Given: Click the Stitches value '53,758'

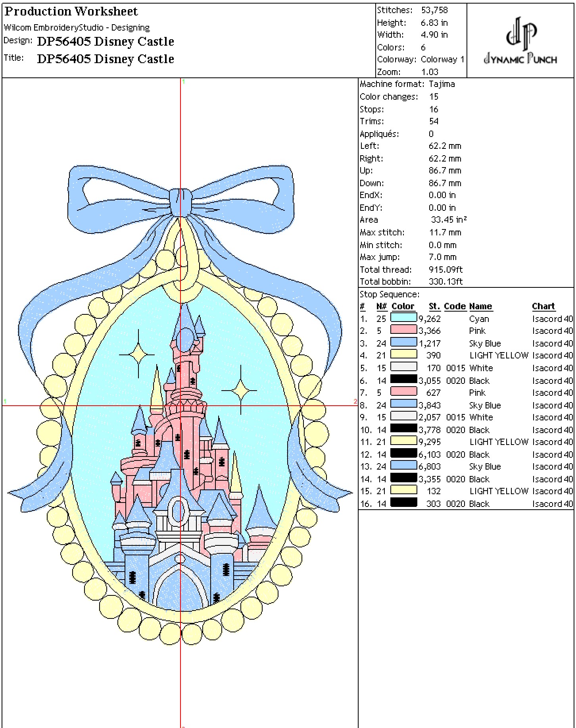Looking at the screenshot, I should pyautogui.click(x=434, y=10).
